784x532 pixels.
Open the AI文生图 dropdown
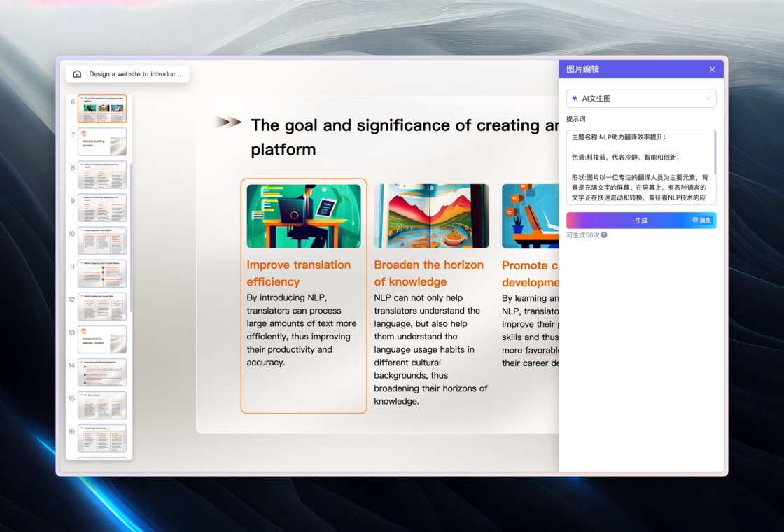[x=641, y=99]
